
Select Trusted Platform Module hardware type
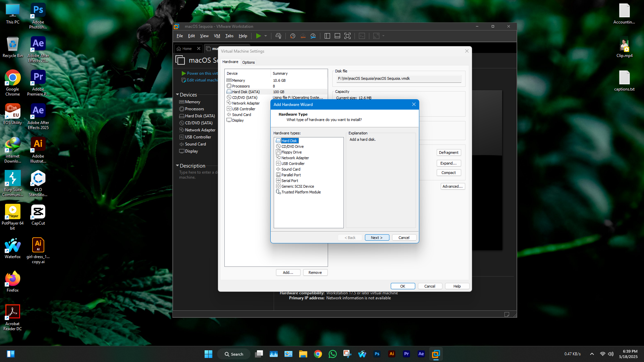coord(301,192)
